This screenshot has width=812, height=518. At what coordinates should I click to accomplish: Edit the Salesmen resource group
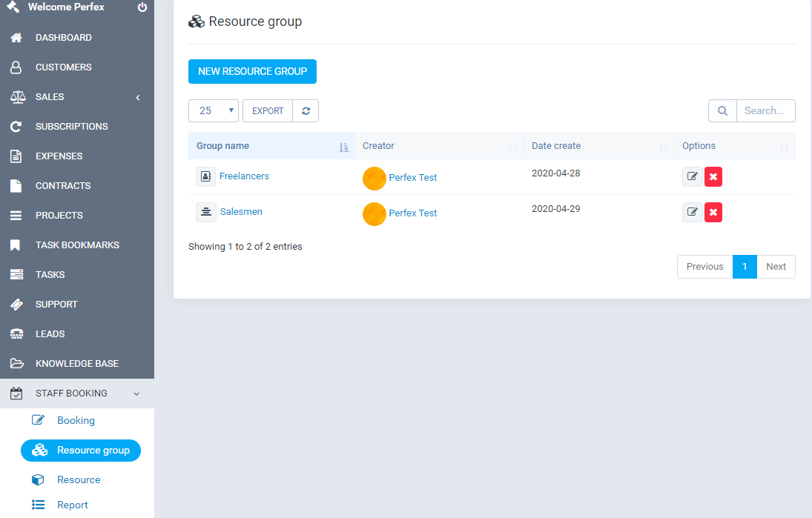(x=692, y=213)
